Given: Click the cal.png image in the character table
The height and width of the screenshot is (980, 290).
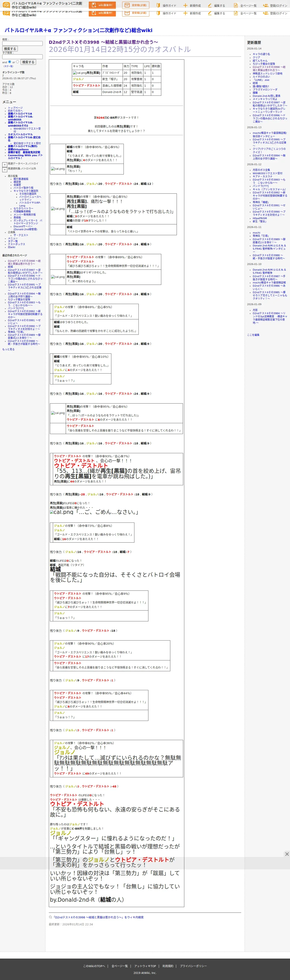Looking at the screenshot, I should [x=80, y=73].
